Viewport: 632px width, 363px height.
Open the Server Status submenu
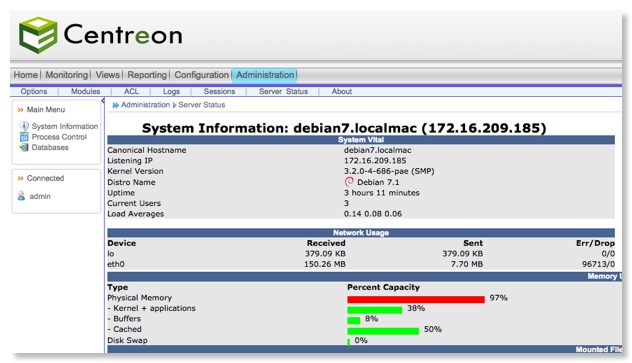pos(283,91)
